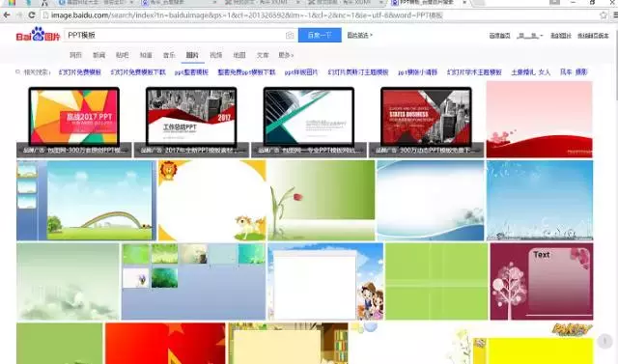Open the pale misty green template
618x364 pixels.
[x=68, y=281]
